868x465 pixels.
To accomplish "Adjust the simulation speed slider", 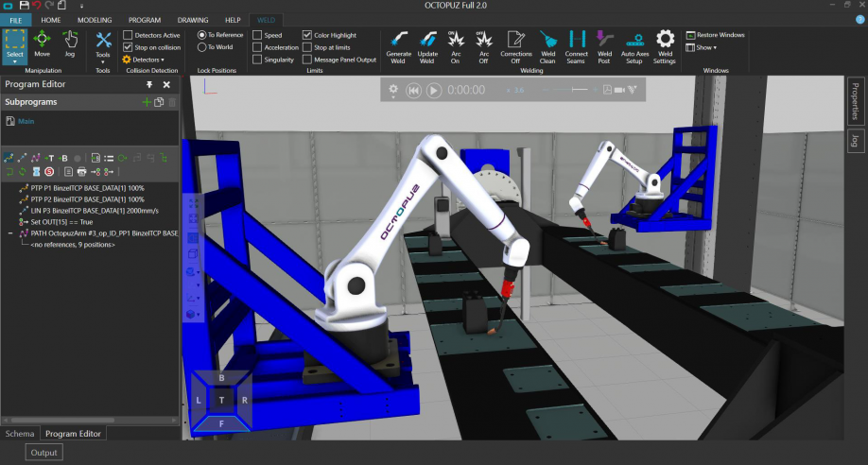I will [570, 90].
